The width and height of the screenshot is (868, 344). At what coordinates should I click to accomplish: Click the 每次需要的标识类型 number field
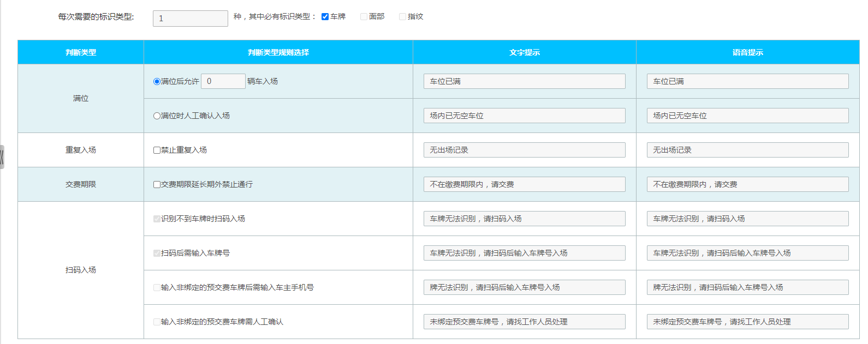point(190,19)
